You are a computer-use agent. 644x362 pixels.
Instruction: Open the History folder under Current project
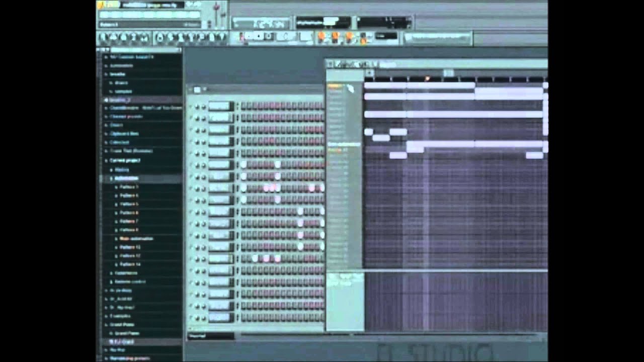pos(121,169)
